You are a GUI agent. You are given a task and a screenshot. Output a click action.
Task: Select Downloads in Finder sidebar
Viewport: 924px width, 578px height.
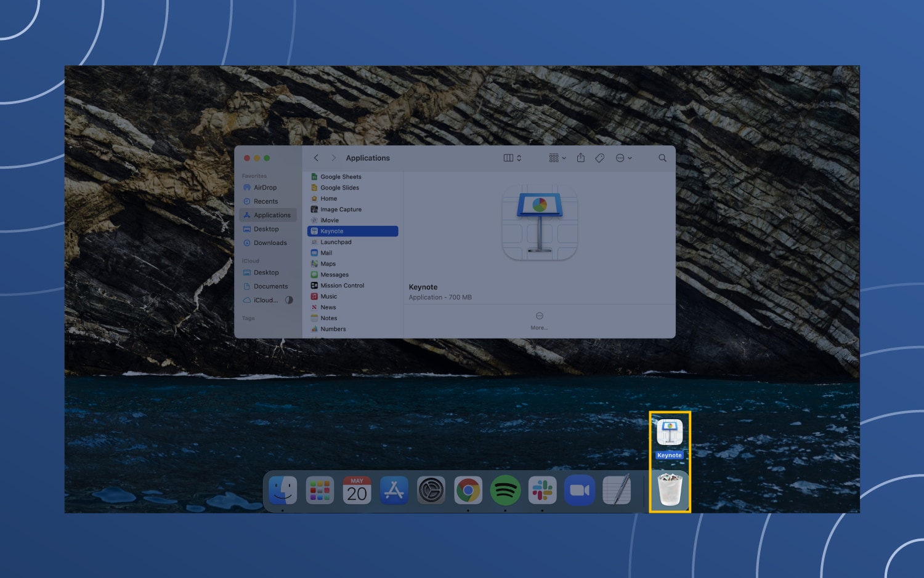click(270, 243)
